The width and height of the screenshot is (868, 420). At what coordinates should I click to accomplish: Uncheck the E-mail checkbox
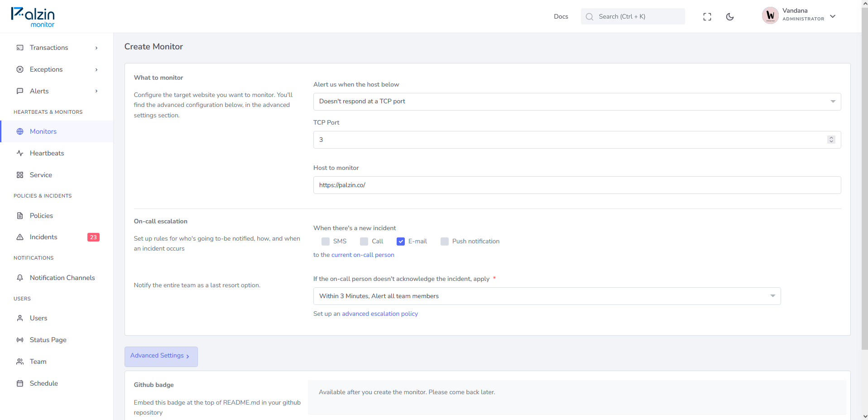(401, 241)
